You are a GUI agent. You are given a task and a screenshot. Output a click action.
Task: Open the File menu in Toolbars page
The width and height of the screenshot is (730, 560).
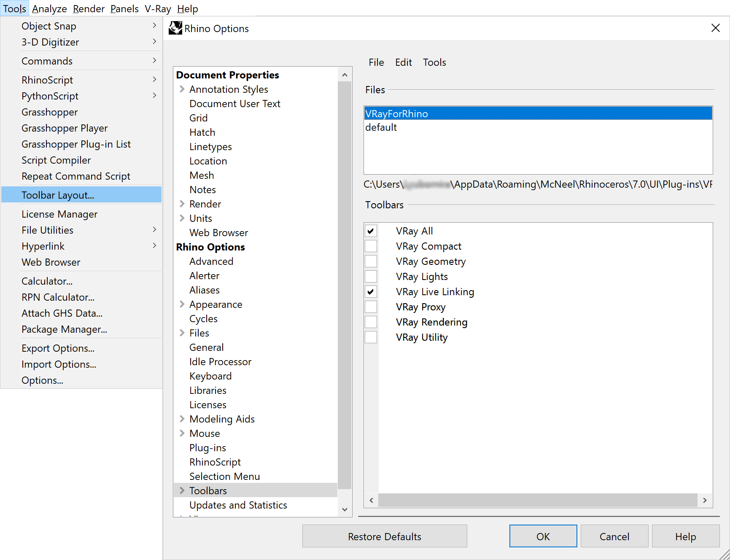376,62
